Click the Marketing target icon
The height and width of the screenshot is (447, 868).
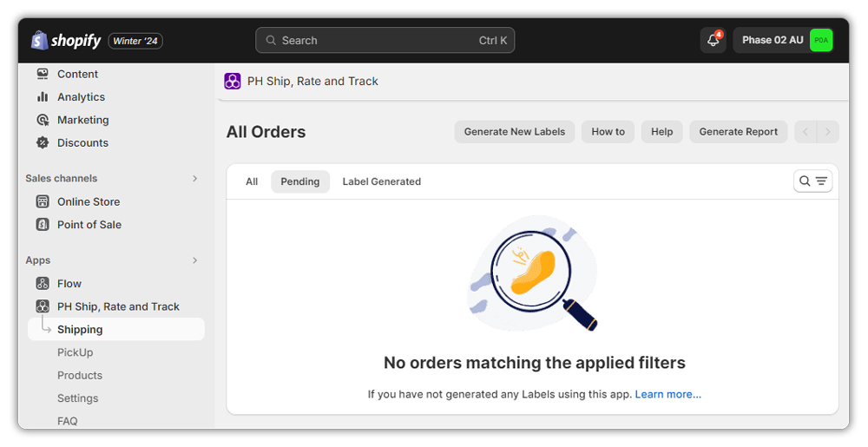pos(43,120)
